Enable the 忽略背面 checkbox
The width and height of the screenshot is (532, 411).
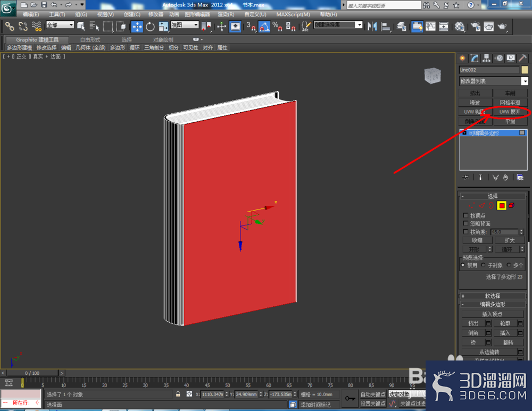pyautogui.click(x=465, y=223)
